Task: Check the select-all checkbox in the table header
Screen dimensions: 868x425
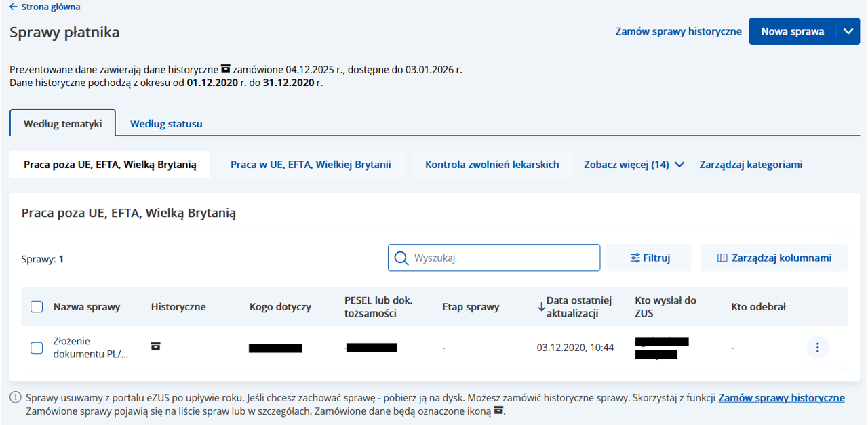Action: point(37,306)
